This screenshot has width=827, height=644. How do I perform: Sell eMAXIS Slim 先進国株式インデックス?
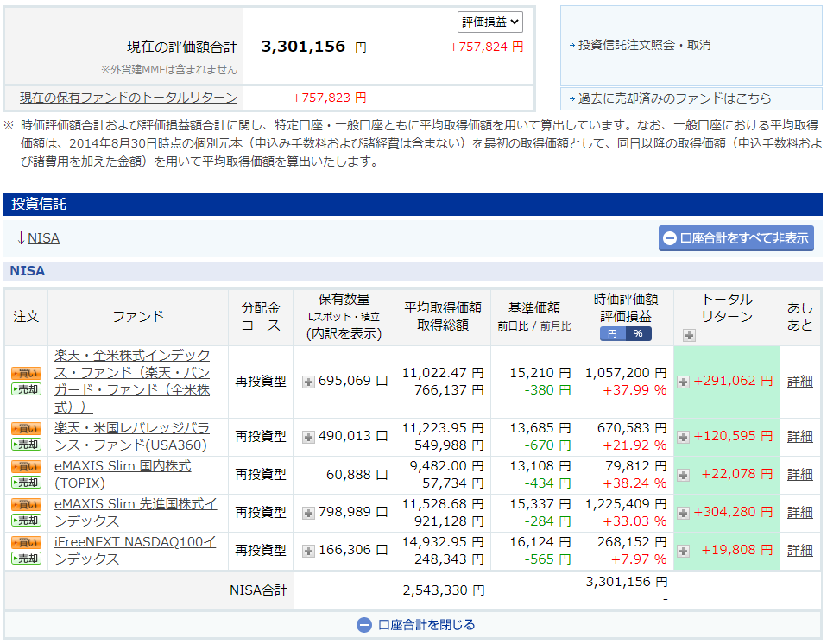(x=27, y=521)
